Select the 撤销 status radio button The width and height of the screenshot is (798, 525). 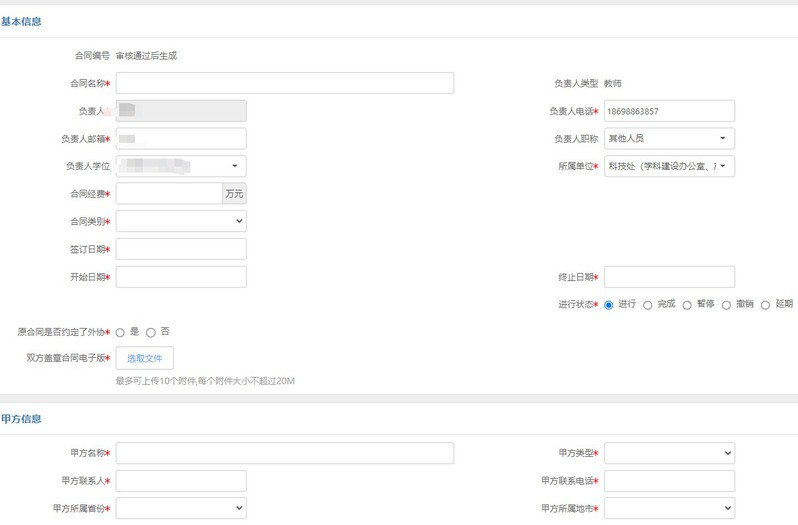pyautogui.click(x=726, y=305)
